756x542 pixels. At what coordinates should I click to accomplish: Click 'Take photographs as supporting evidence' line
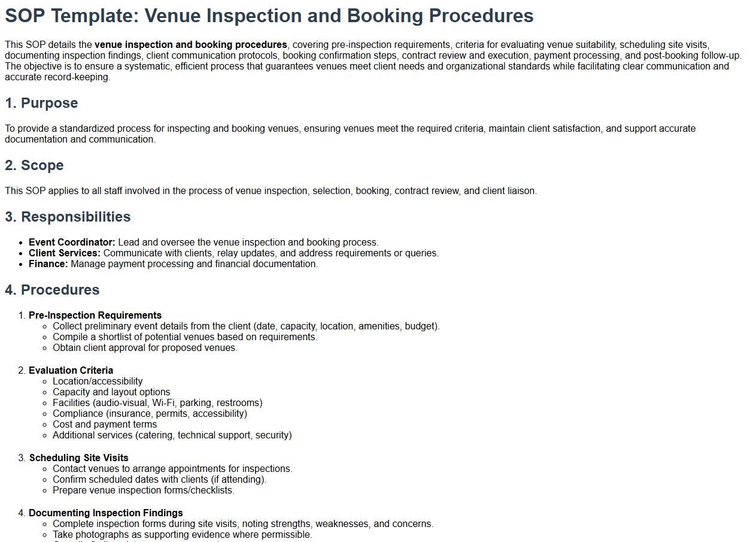(x=182, y=535)
